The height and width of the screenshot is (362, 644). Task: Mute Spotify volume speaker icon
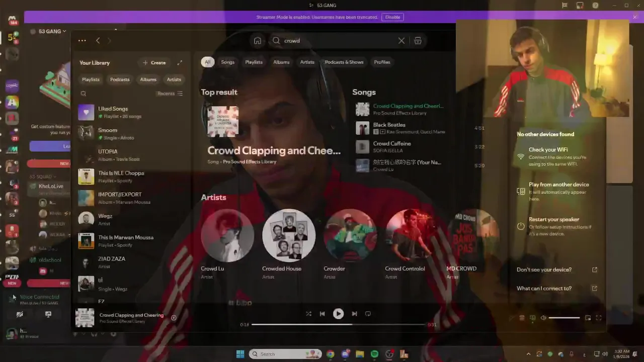tap(543, 318)
